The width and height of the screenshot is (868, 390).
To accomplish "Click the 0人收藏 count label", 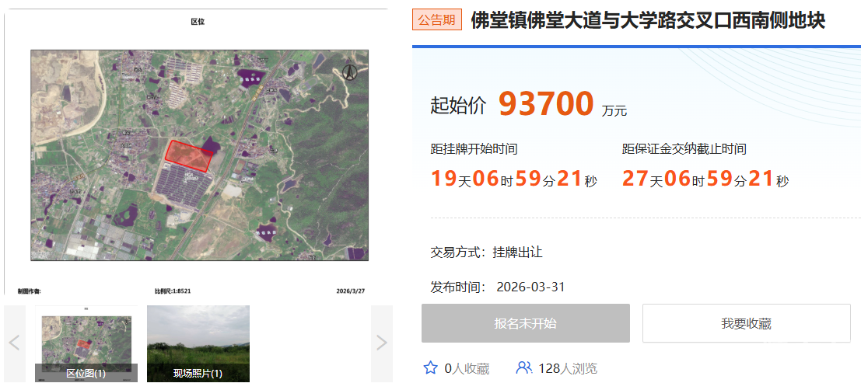I will coord(467,368).
